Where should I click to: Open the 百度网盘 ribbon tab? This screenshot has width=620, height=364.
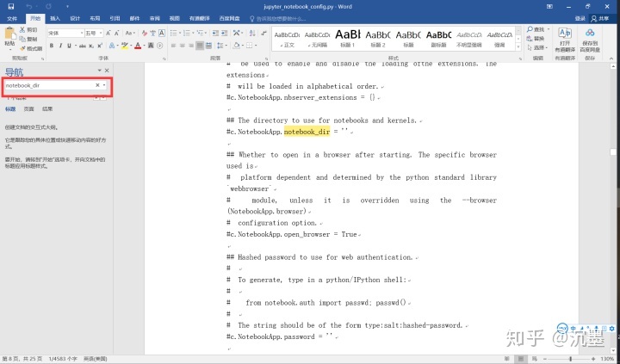pyautogui.click(x=229, y=19)
